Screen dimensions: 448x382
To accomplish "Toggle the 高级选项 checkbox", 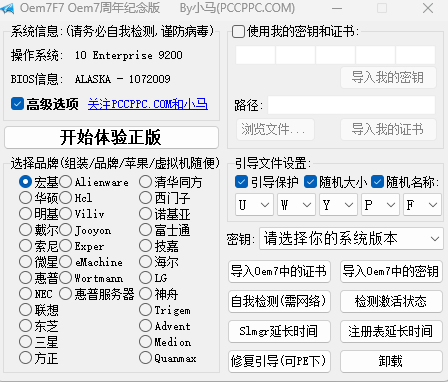I will point(17,104).
